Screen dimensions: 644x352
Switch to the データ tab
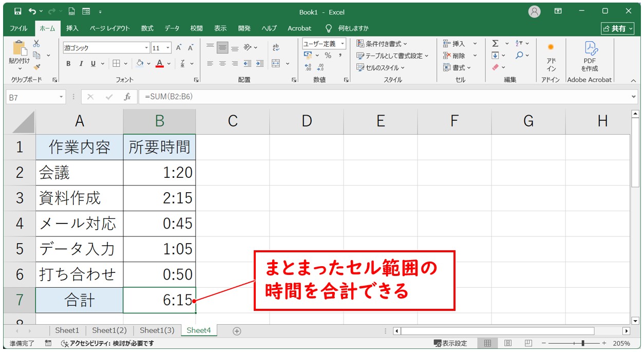tap(172, 28)
